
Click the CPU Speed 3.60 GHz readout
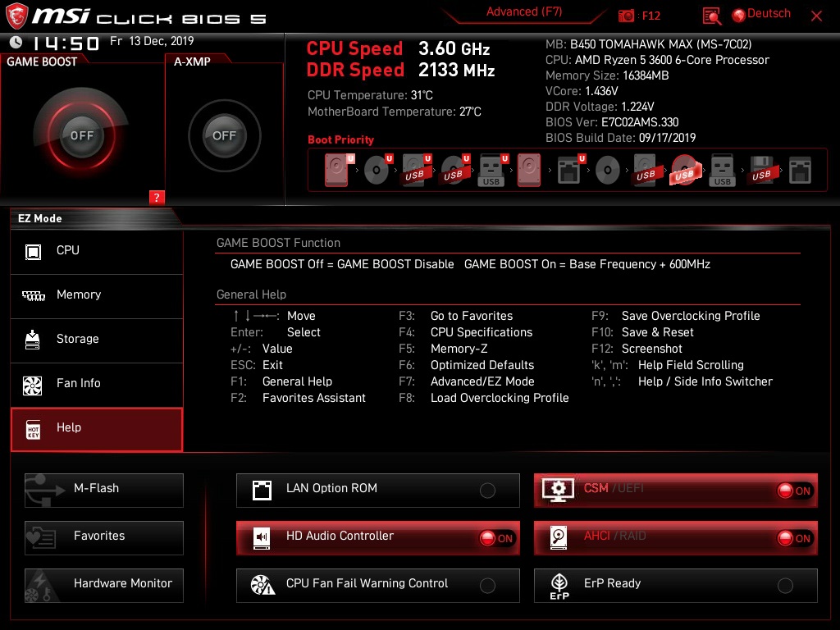pyautogui.click(x=398, y=48)
